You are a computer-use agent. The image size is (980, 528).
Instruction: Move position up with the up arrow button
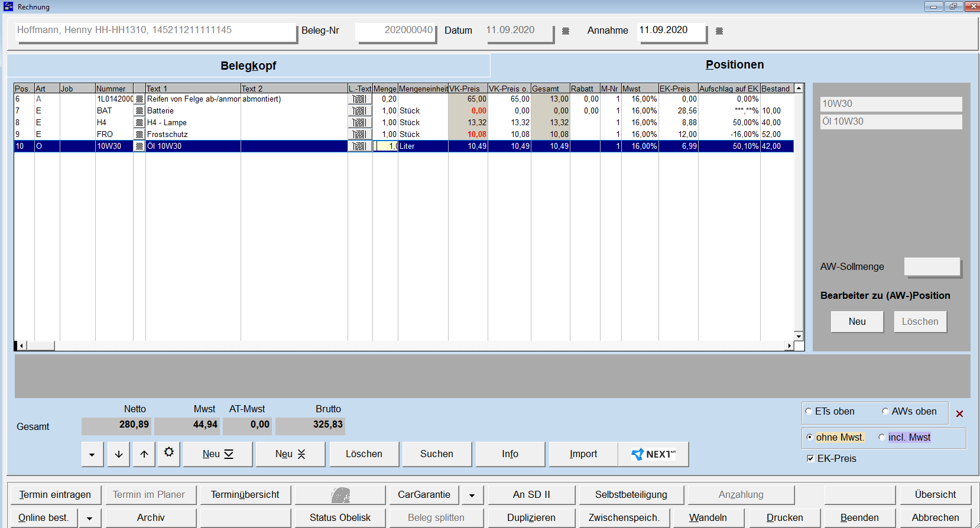pyautogui.click(x=144, y=454)
